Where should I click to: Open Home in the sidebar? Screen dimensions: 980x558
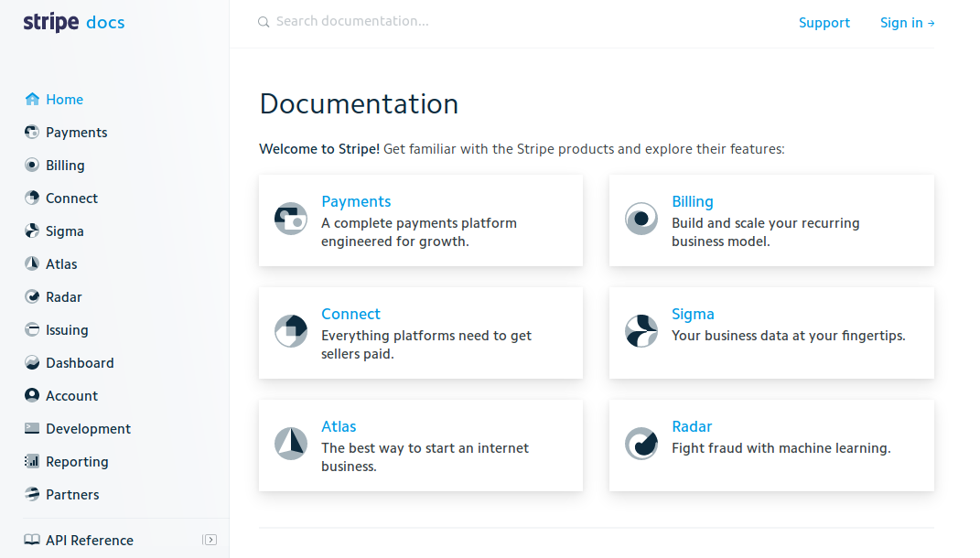[64, 100]
